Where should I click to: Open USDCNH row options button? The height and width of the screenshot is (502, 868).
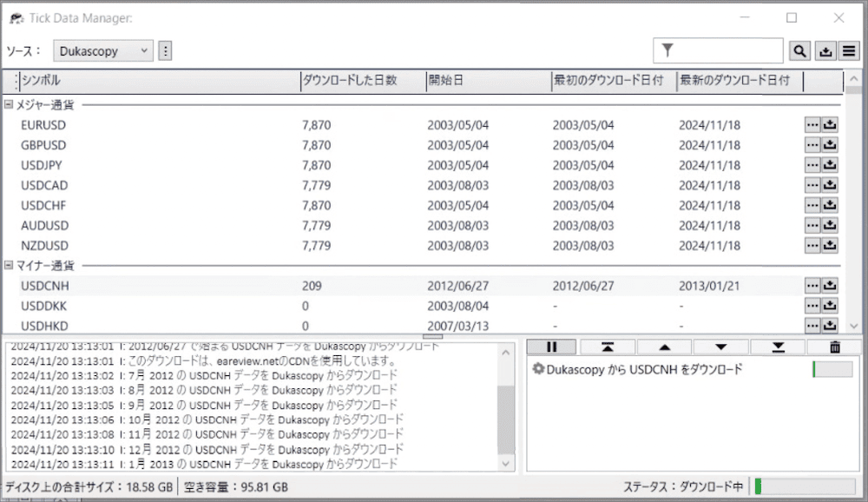pos(812,286)
